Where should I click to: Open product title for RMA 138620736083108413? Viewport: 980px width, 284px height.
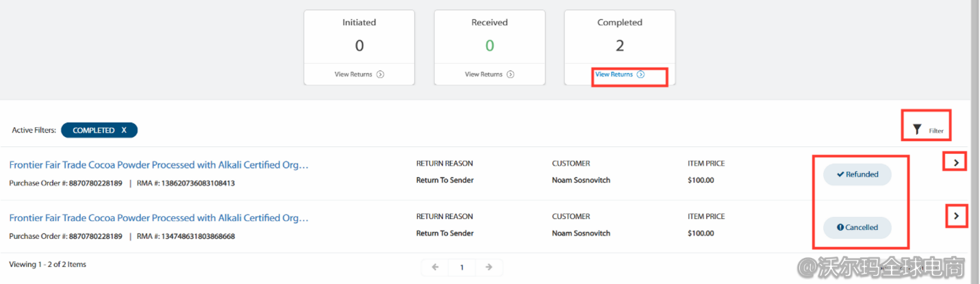tap(159, 165)
